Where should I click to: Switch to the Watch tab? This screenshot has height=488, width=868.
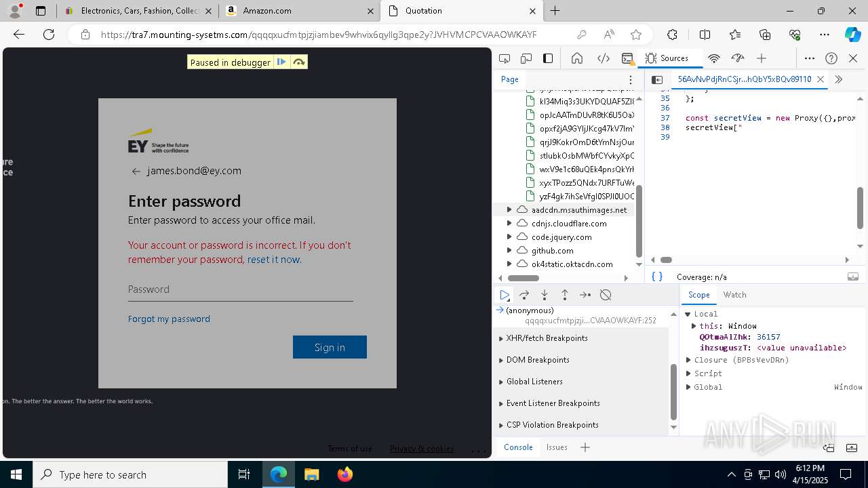point(735,295)
